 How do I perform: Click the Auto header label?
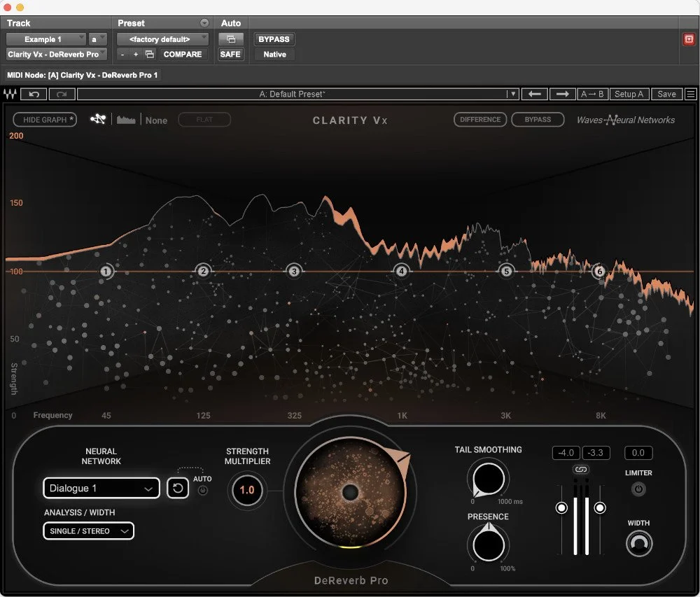[231, 23]
